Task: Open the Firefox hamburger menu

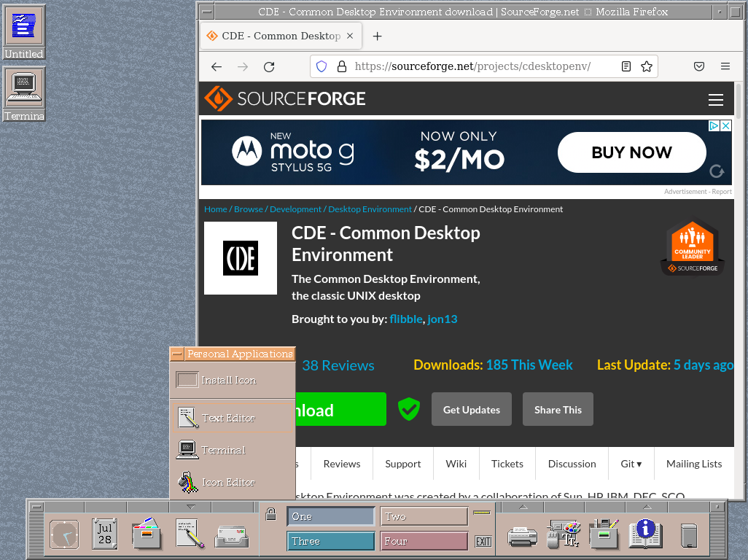Action: (x=725, y=66)
